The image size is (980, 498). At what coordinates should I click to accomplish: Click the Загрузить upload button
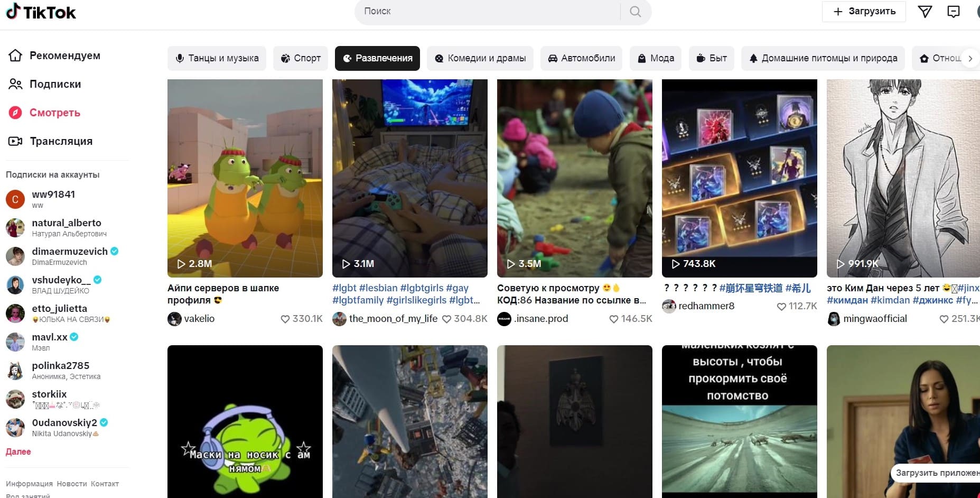(864, 12)
